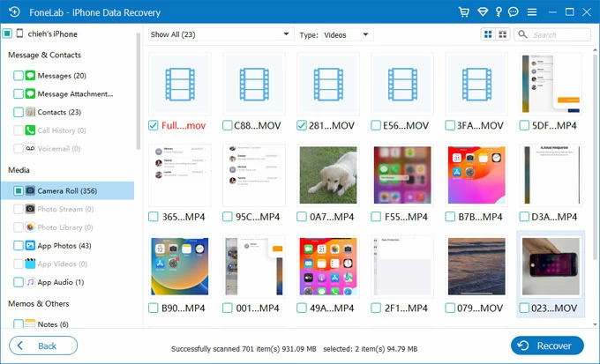The height and width of the screenshot is (364, 600).
Task: Open the Type Videos dropdown
Action: pos(345,34)
